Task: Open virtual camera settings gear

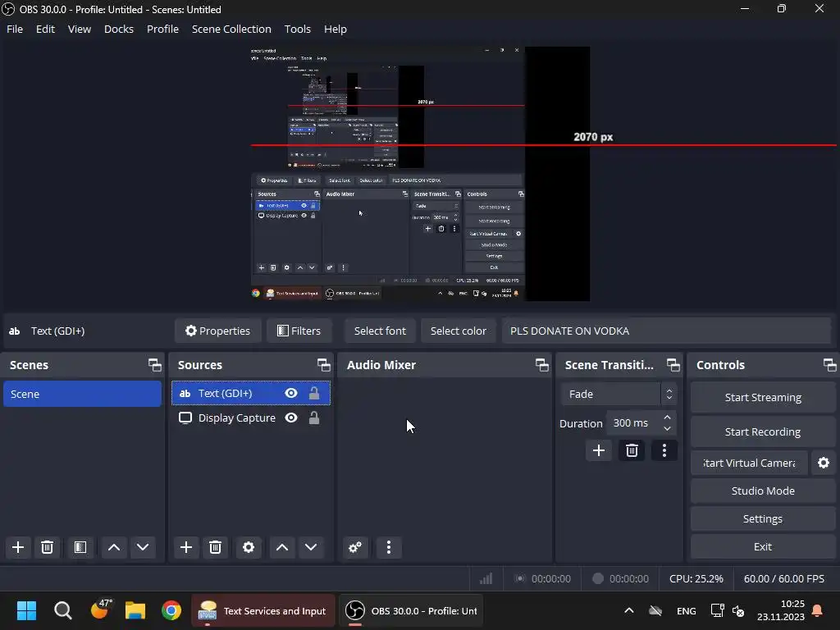Action: [x=824, y=463]
